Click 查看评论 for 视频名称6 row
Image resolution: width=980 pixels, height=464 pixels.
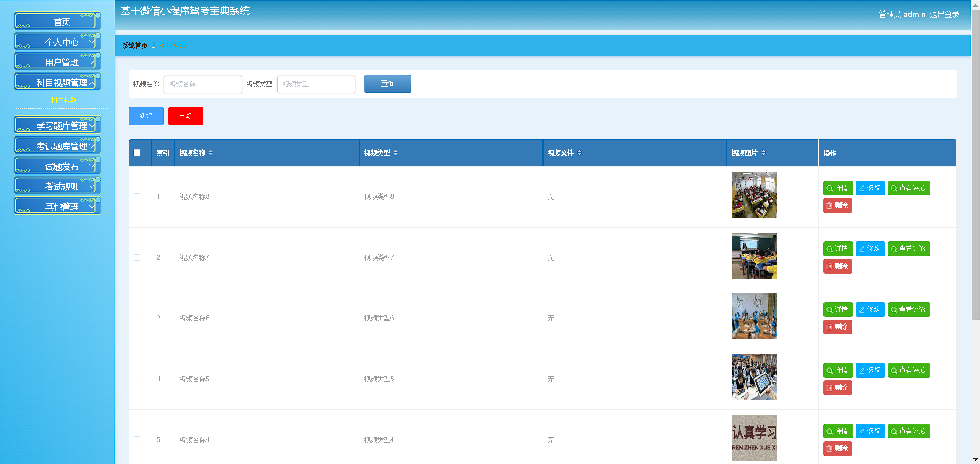pyautogui.click(x=908, y=310)
